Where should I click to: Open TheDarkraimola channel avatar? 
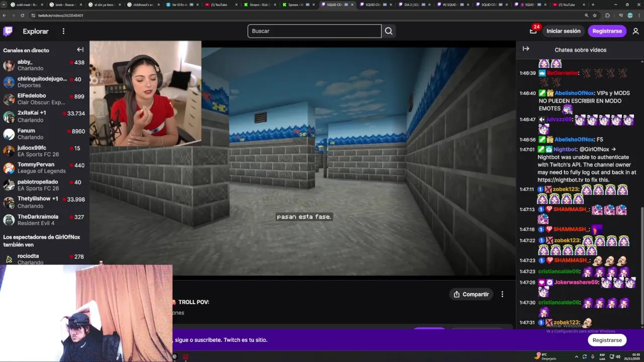[9, 220]
